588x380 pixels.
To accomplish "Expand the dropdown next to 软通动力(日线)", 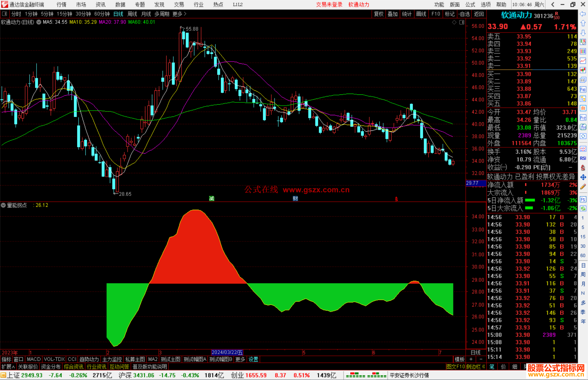I will pyautogui.click(x=39, y=22).
